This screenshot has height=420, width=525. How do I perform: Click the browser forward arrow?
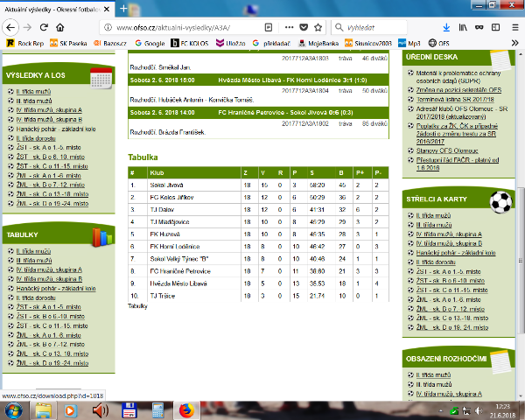(27, 27)
